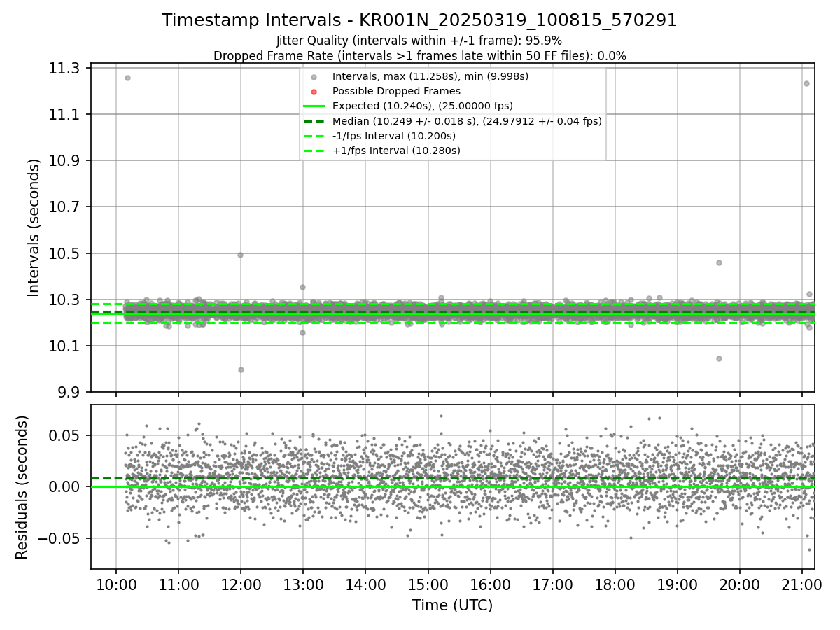
Task: Select legend entry 'Possible Dropped Frames'
Action: (x=396, y=91)
